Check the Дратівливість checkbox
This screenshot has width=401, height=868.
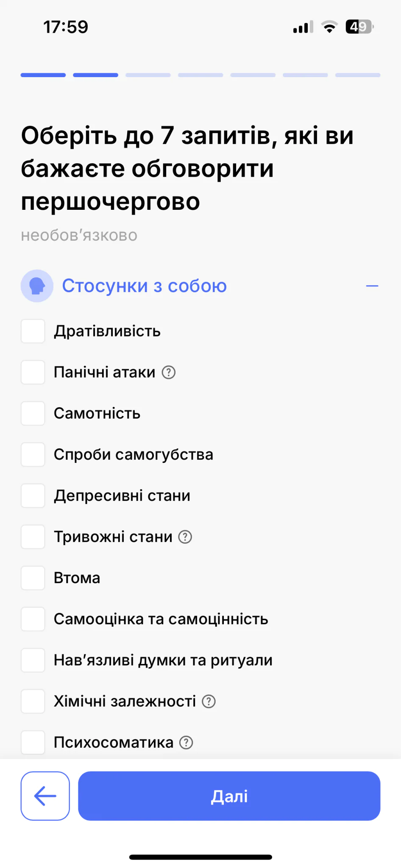click(33, 331)
